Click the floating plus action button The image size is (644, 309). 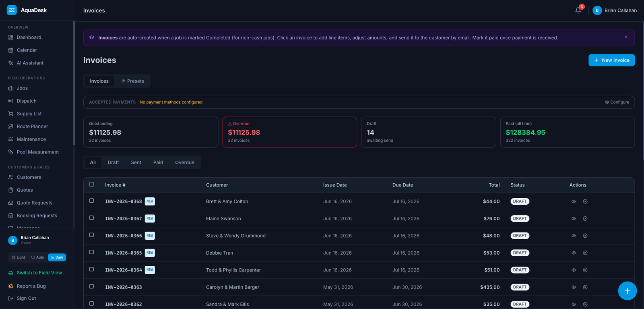tap(627, 291)
